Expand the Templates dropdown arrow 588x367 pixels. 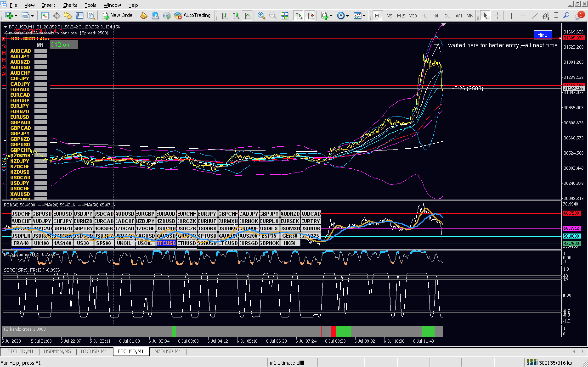click(x=364, y=16)
